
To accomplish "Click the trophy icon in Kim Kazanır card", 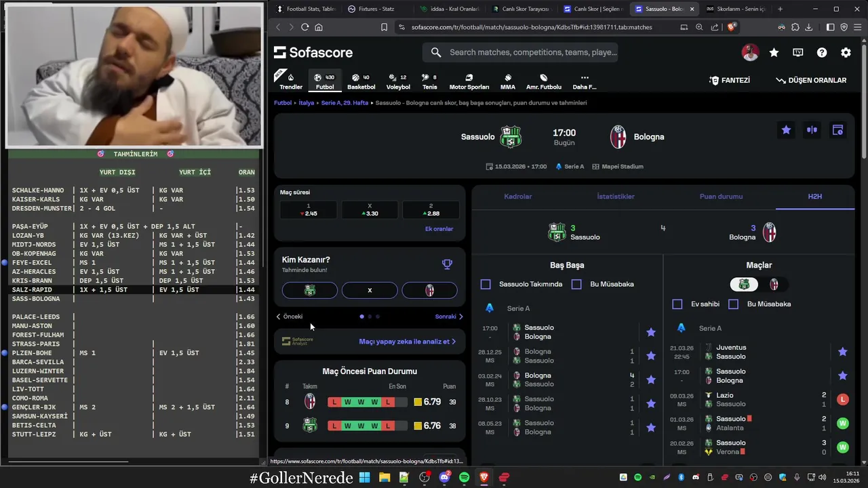I will point(447,264).
